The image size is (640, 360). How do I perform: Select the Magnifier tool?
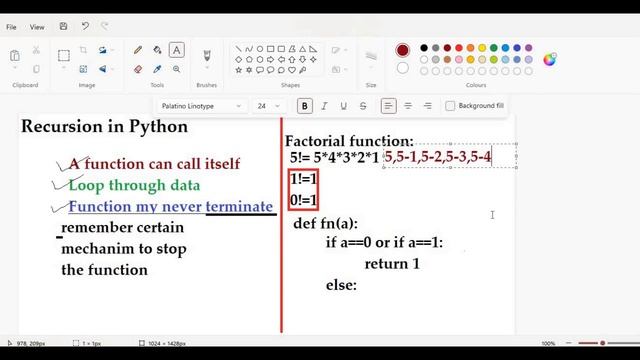176,69
